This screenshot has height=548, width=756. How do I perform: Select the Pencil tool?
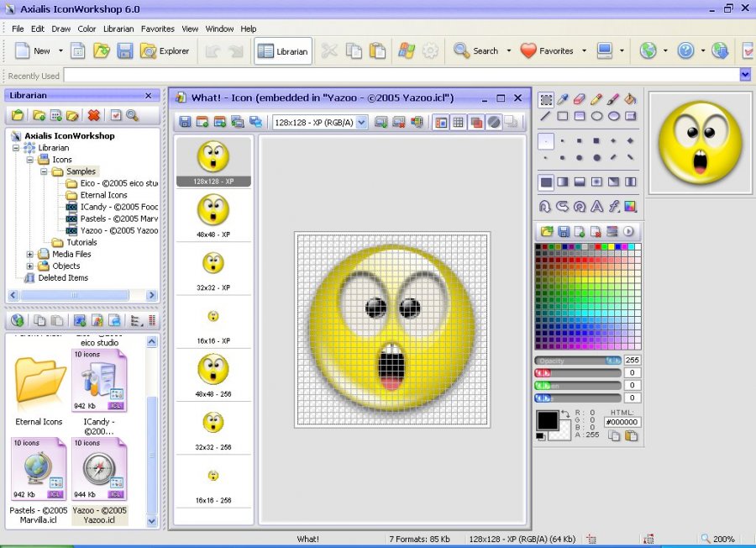(596, 101)
